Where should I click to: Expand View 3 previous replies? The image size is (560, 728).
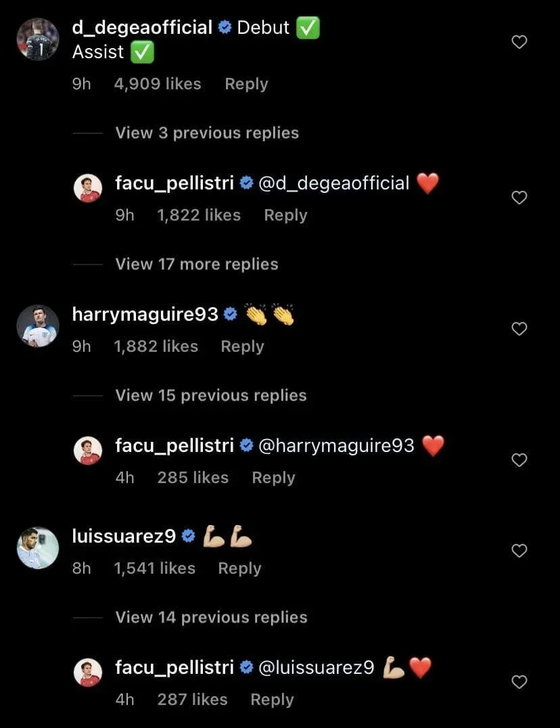tap(207, 133)
